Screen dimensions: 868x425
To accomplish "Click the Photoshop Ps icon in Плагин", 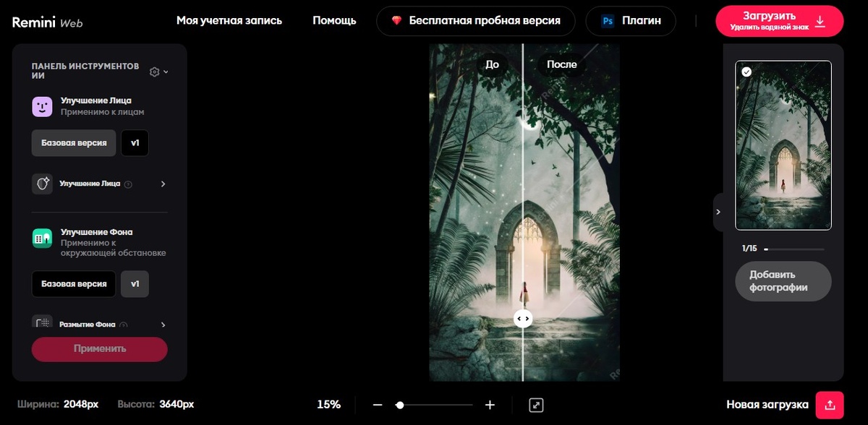I will point(608,21).
